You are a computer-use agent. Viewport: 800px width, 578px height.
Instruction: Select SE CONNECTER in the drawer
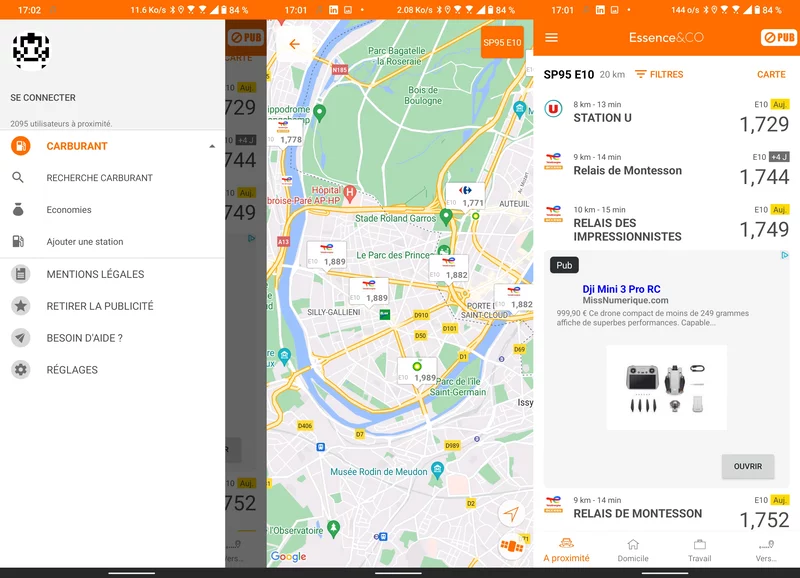(x=43, y=97)
